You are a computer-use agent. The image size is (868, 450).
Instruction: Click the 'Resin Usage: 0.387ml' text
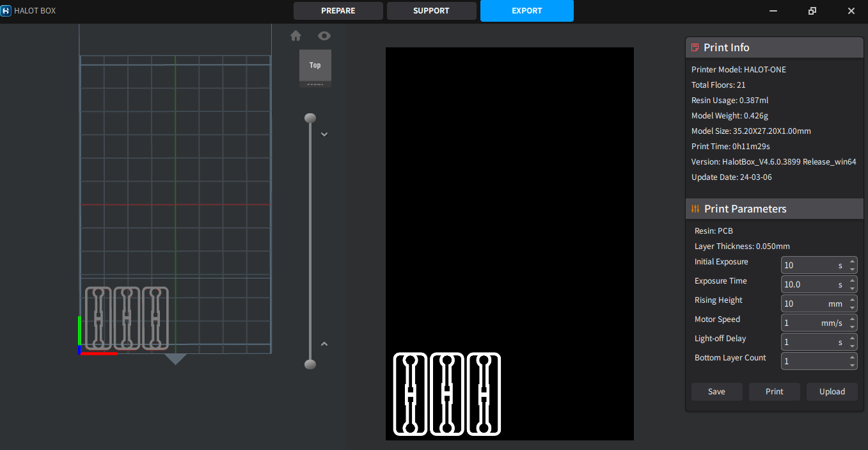pyautogui.click(x=730, y=100)
